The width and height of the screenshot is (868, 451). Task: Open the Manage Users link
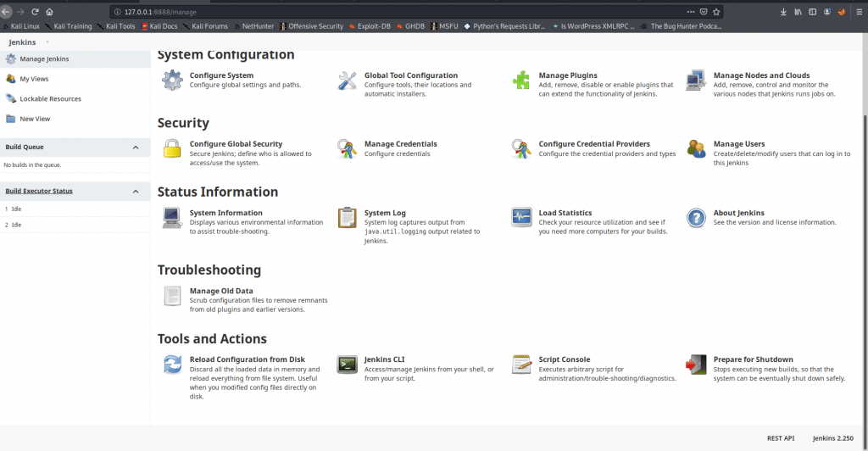(739, 144)
